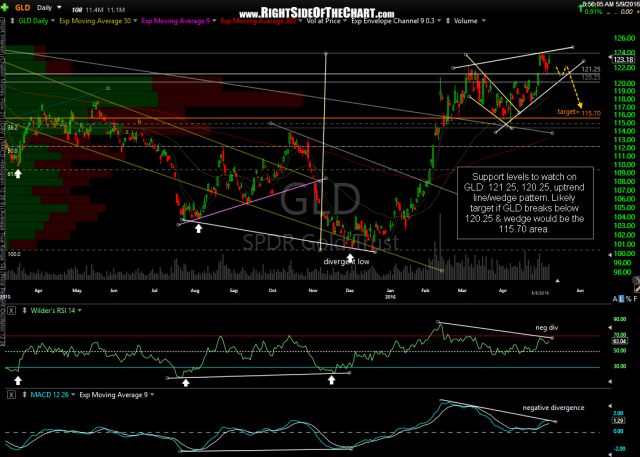This screenshot has height=457, width=640.
Task: Toggle the % percent-scale button
Action: (x=628, y=299)
